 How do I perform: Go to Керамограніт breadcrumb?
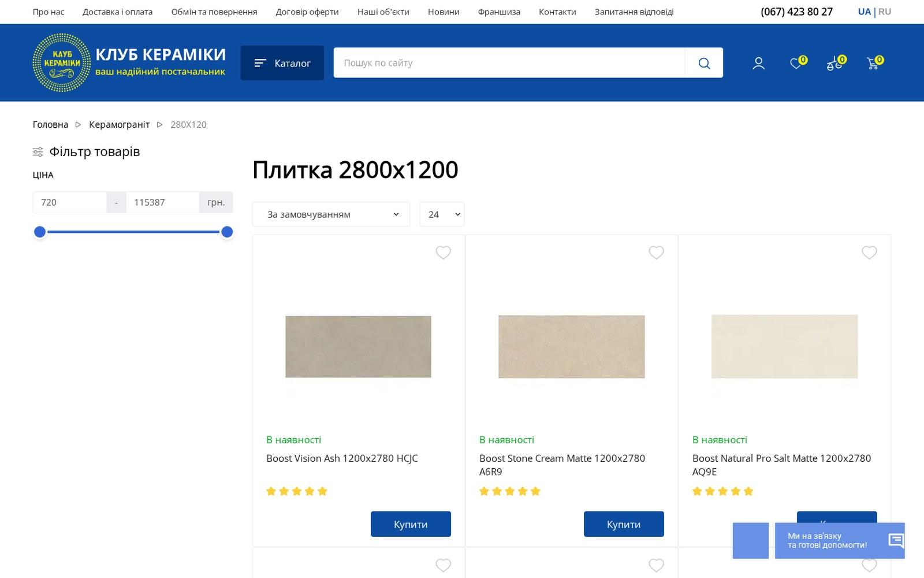point(119,125)
